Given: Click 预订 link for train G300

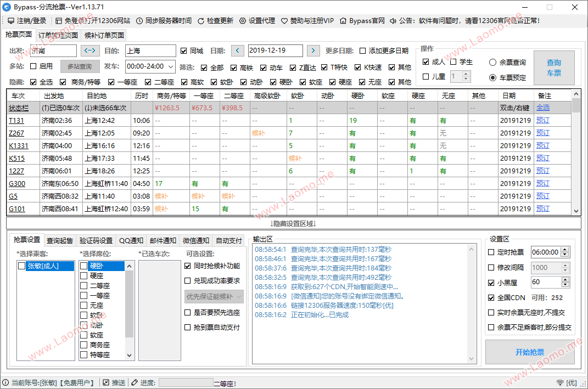Looking at the screenshot, I should pyautogui.click(x=542, y=183).
